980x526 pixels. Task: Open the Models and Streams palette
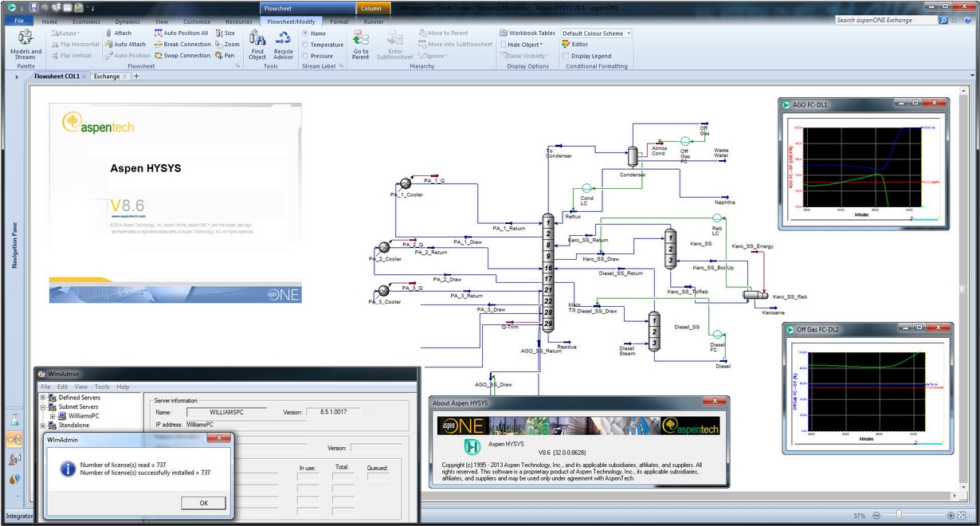pyautogui.click(x=25, y=45)
